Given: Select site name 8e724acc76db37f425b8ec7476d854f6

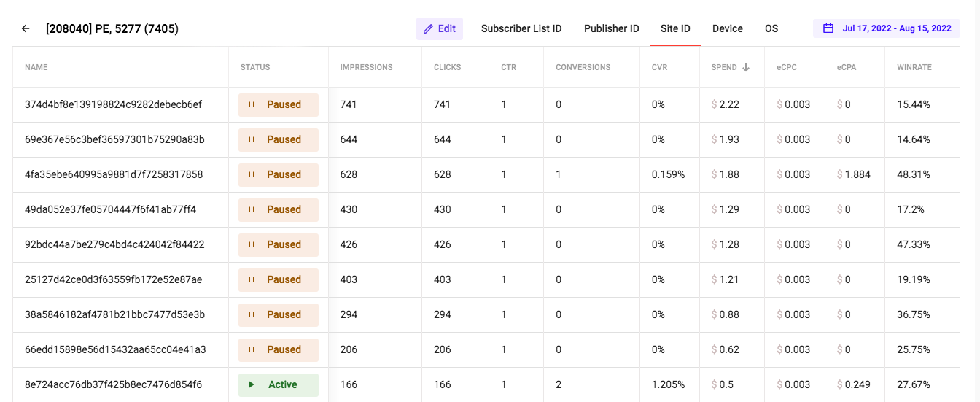Looking at the screenshot, I should click(114, 384).
